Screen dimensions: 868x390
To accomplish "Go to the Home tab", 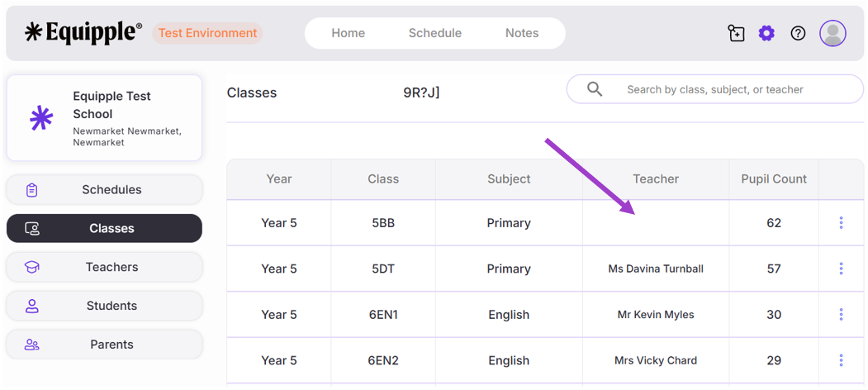I will pyautogui.click(x=348, y=33).
